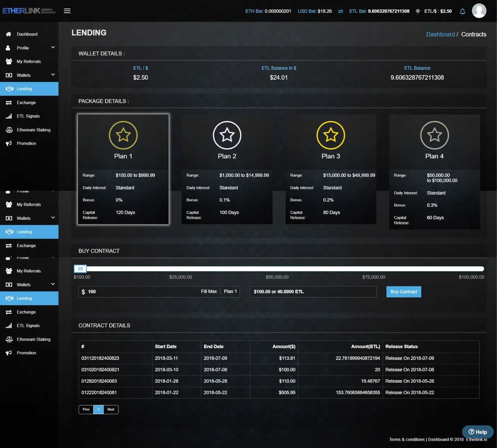Click the 19.48767 ETL amount cell

click(x=370, y=381)
